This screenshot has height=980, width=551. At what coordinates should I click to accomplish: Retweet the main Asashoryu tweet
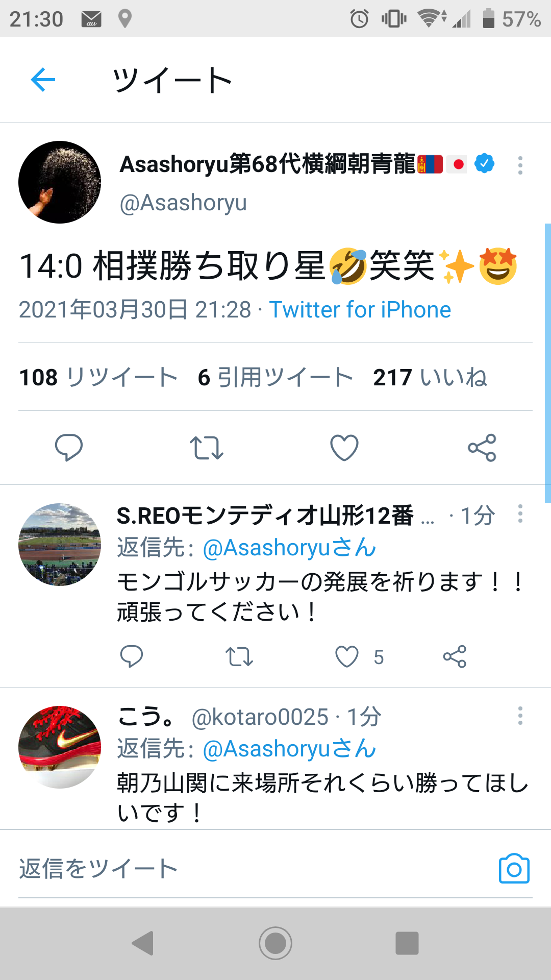point(207,448)
